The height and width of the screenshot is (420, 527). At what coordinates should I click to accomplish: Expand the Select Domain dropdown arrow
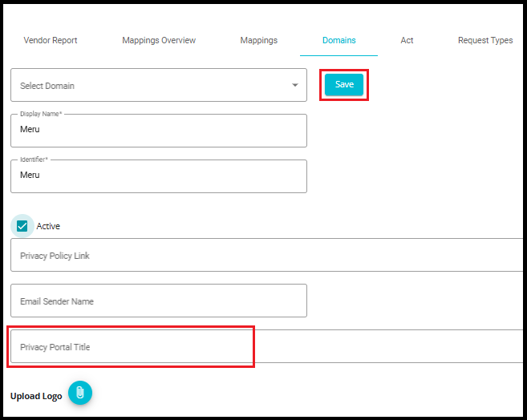pyautogui.click(x=294, y=85)
